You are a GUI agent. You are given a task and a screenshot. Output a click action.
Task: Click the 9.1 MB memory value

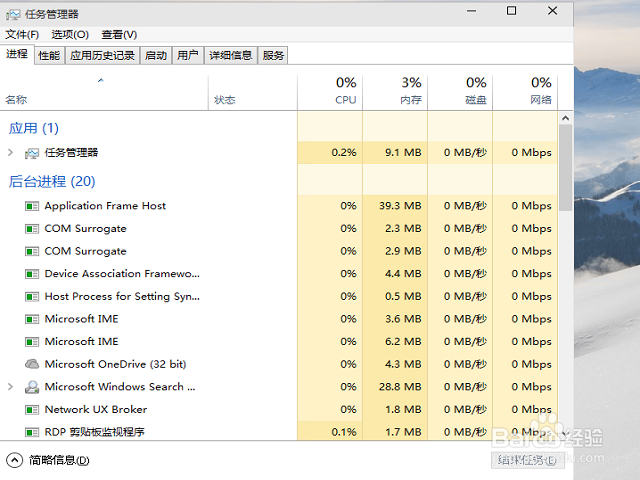403,153
